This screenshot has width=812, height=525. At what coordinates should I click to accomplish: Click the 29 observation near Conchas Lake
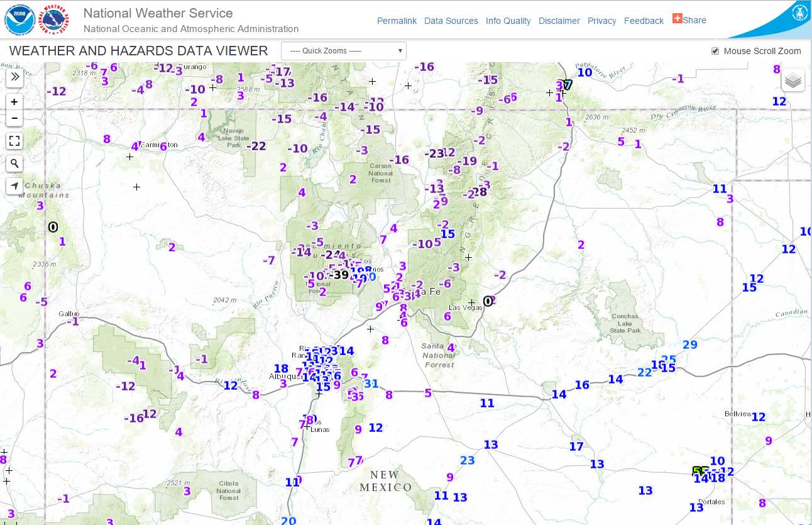tap(690, 345)
